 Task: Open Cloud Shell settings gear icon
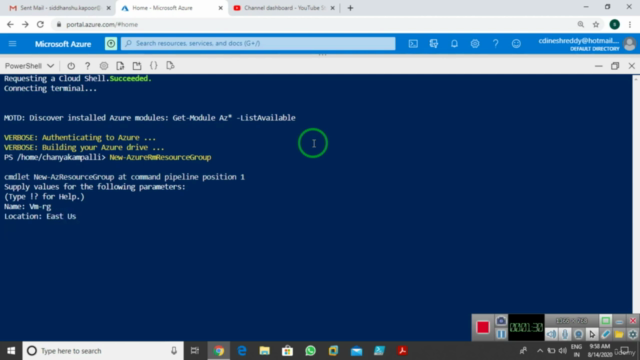[104, 66]
